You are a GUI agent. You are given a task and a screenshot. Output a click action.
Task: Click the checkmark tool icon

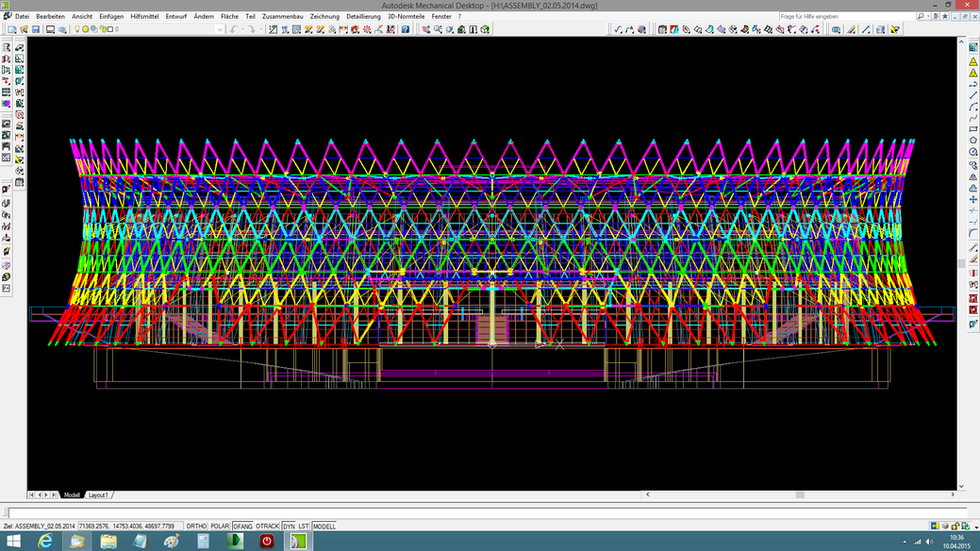[x=618, y=29]
